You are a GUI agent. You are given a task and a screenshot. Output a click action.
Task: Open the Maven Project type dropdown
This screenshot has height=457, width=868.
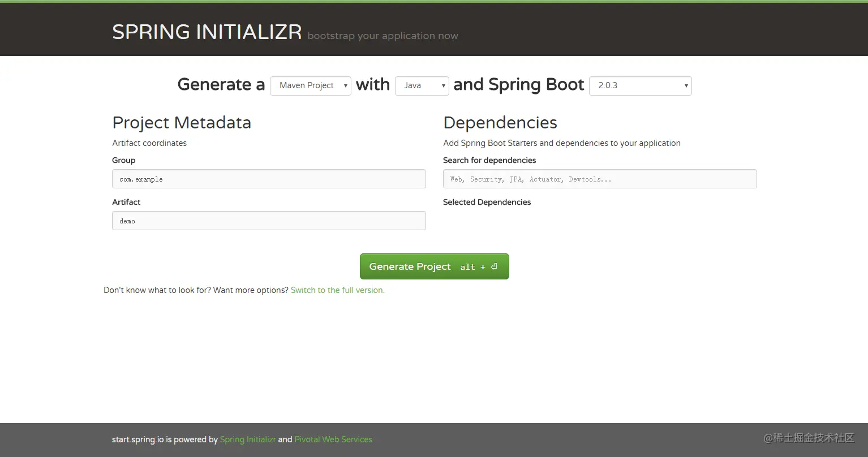coord(311,85)
